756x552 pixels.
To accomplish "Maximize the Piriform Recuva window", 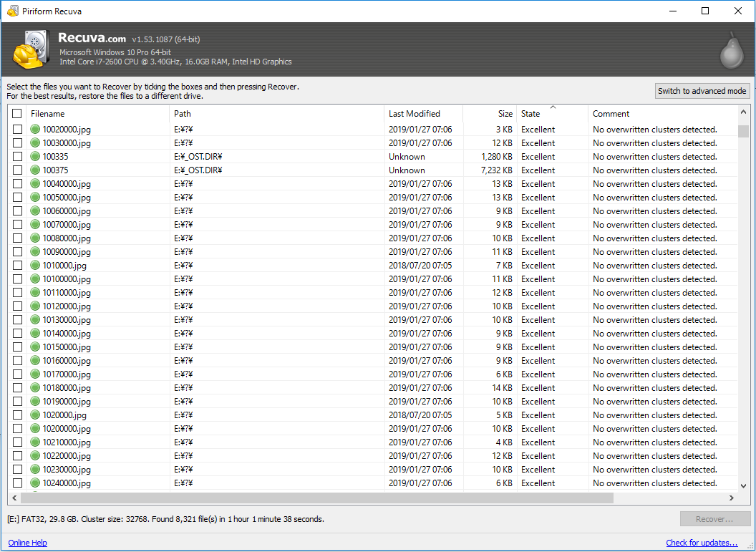I will pos(705,11).
